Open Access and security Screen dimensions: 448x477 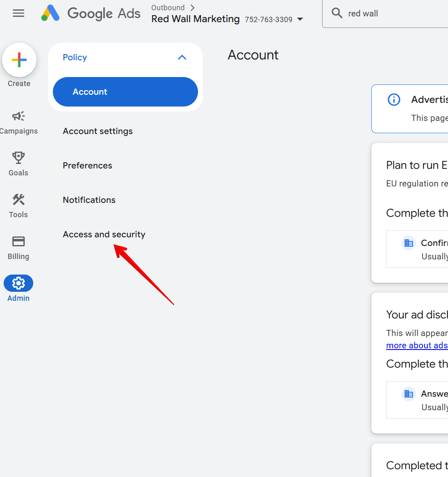[104, 234]
